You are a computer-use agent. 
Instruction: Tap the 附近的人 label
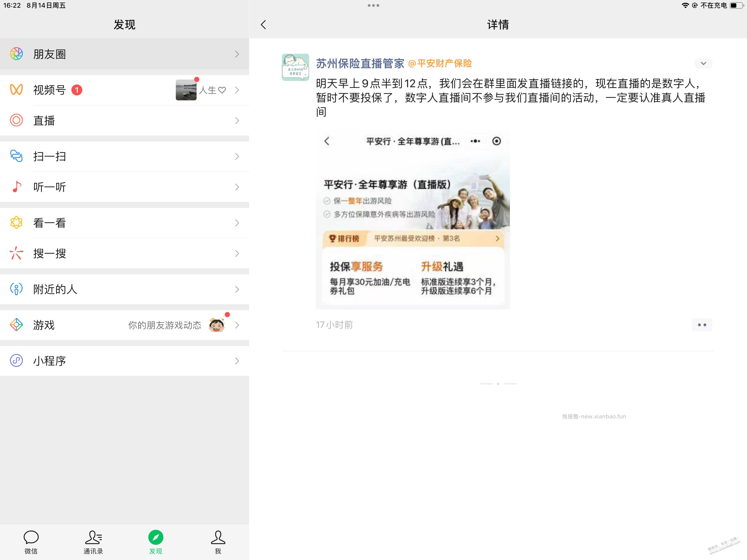coord(56,289)
